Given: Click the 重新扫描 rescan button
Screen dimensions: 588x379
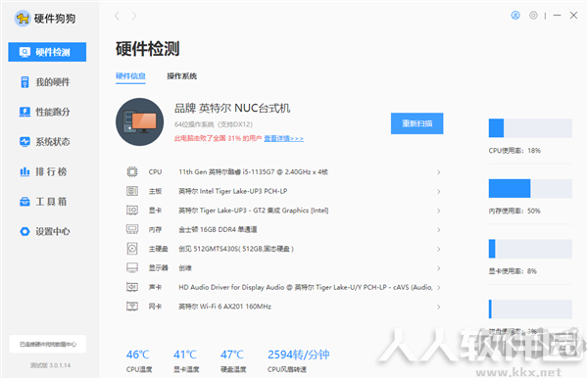Looking at the screenshot, I should point(417,123).
